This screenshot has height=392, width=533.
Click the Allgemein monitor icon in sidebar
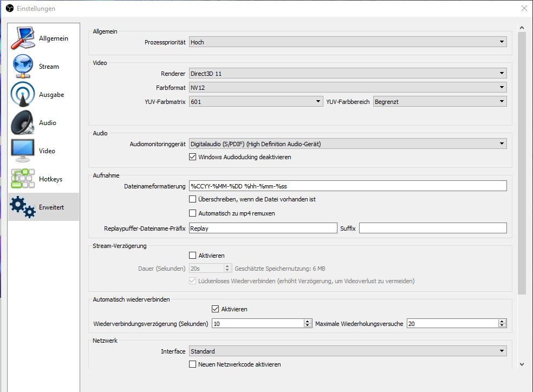(22, 38)
